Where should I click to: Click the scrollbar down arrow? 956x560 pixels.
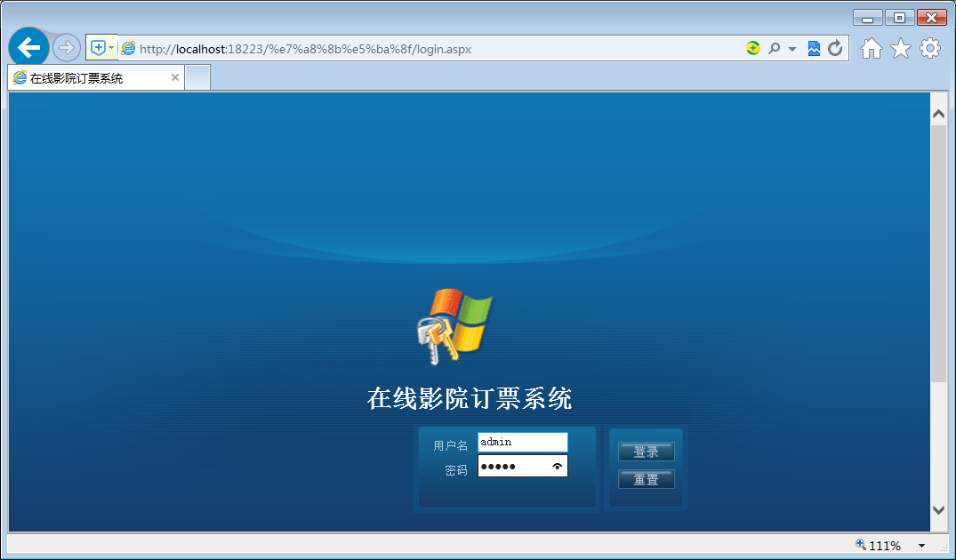pyautogui.click(x=938, y=510)
